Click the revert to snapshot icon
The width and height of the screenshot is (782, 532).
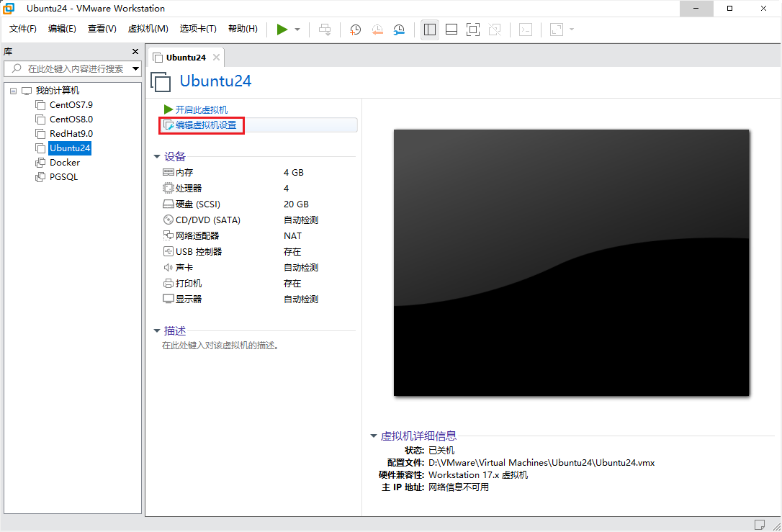coord(377,30)
